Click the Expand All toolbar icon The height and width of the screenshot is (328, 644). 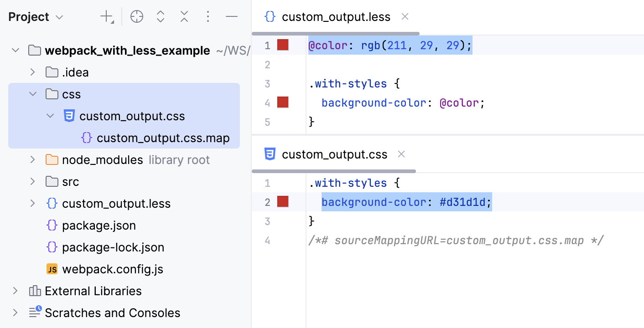161,16
